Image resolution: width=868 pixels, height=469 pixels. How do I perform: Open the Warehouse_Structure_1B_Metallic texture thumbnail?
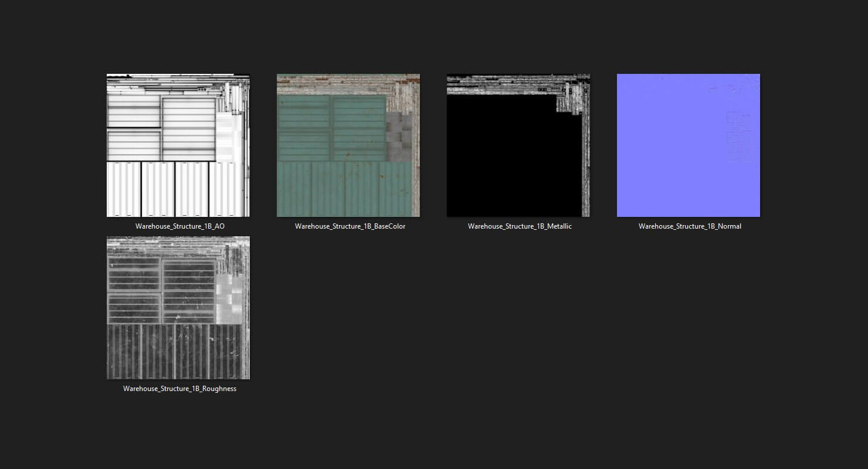click(x=518, y=145)
